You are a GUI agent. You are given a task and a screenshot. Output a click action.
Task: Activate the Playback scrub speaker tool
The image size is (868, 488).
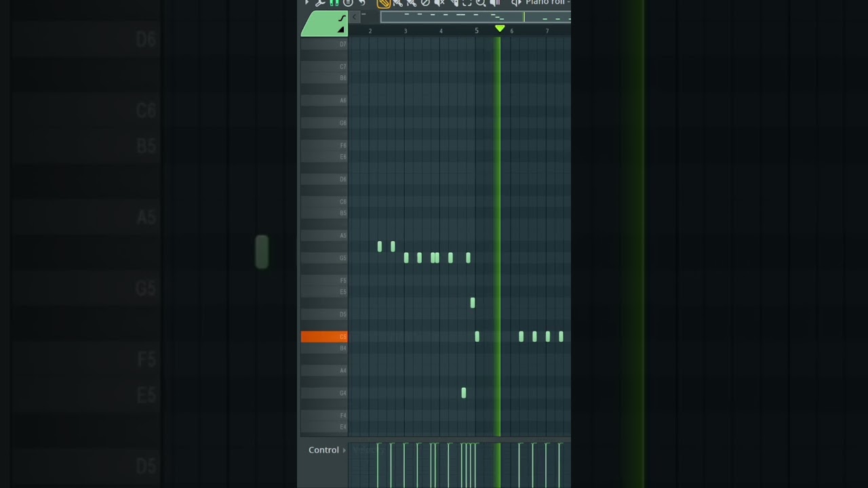(x=495, y=3)
